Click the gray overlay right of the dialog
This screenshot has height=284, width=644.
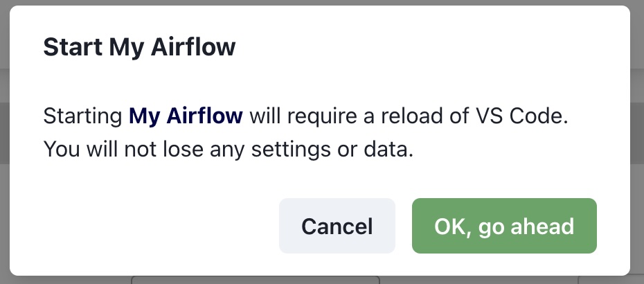(x=637, y=142)
